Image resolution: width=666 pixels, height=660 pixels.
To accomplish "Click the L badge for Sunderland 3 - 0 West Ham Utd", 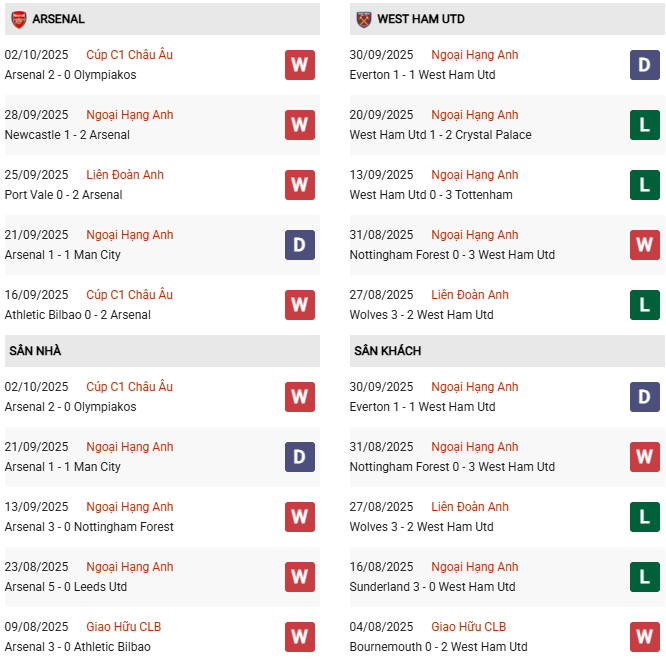I will click(x=644, y=577).
